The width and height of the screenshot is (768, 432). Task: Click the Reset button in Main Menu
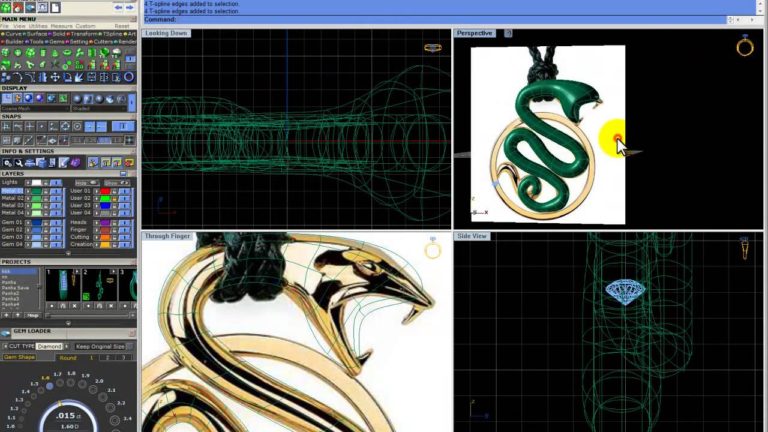click(121, 26)
